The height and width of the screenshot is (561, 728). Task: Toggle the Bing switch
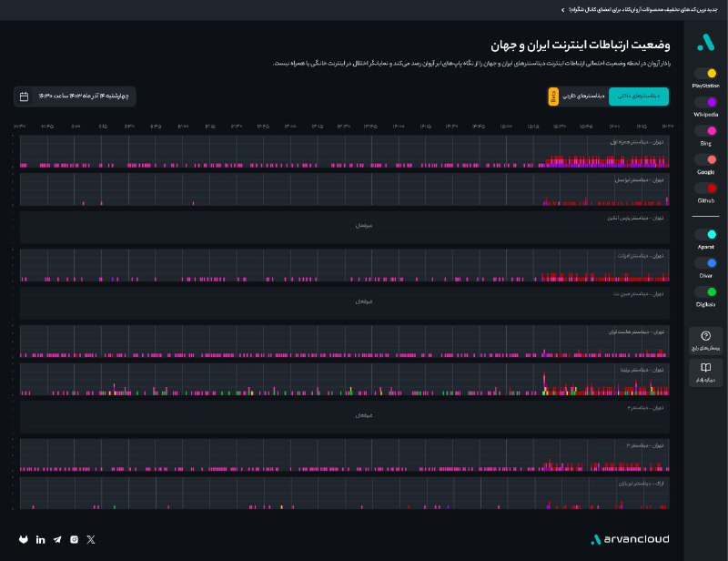706,131
